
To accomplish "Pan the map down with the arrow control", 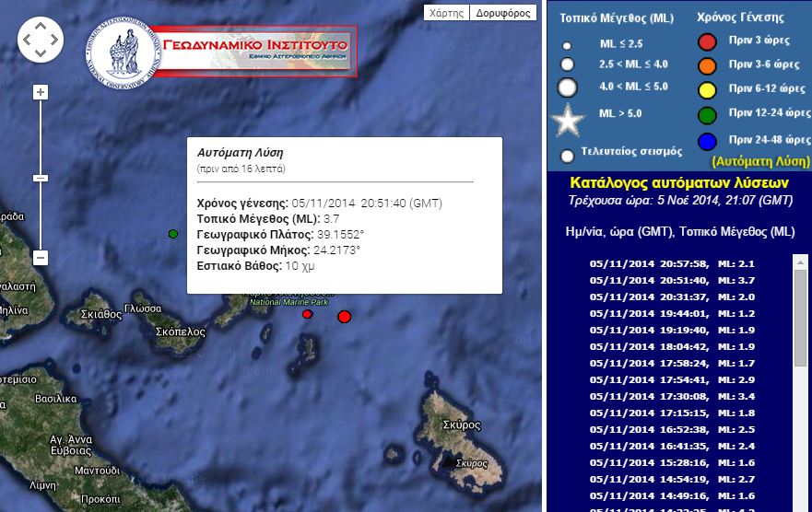I will tap(41, 52).
